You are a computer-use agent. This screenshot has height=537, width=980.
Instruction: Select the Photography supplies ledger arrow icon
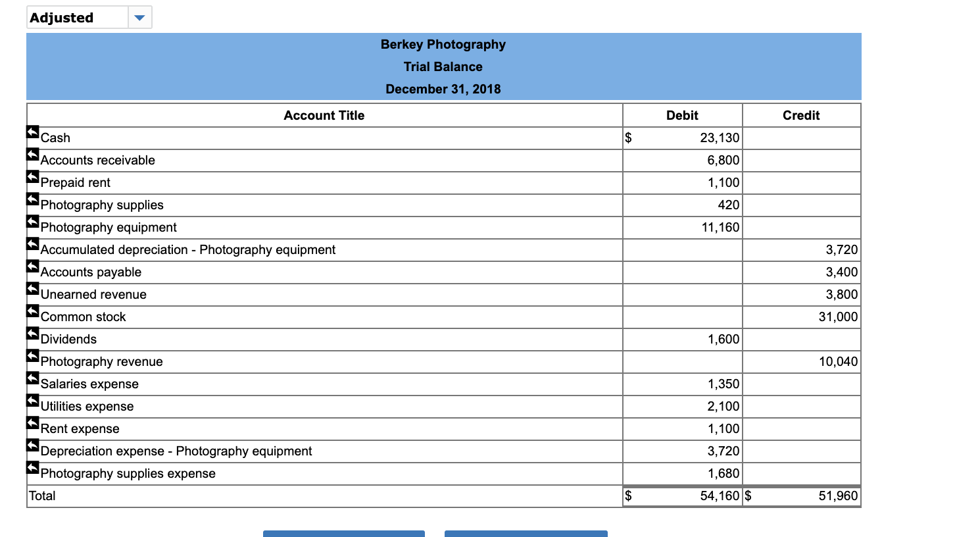(33, 199)
